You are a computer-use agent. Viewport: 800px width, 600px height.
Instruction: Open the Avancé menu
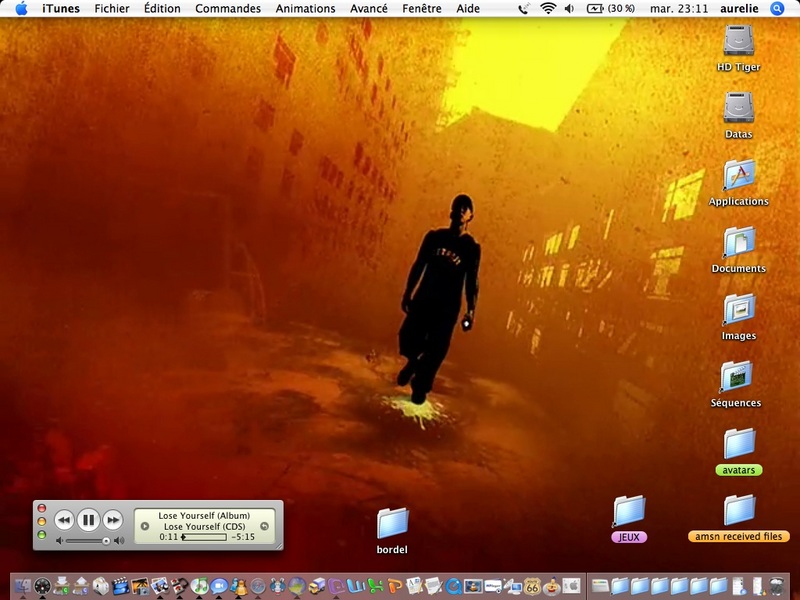369,9
